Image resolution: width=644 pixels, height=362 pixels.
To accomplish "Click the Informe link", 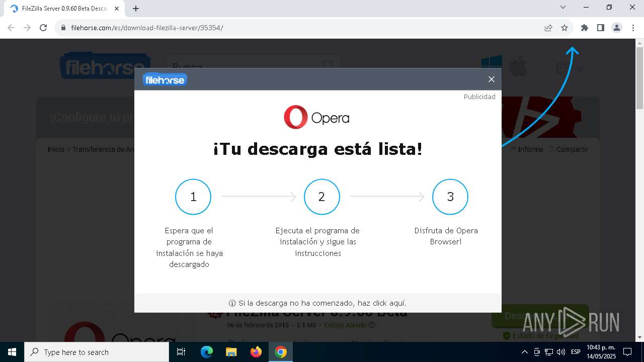I will point(527,149).
